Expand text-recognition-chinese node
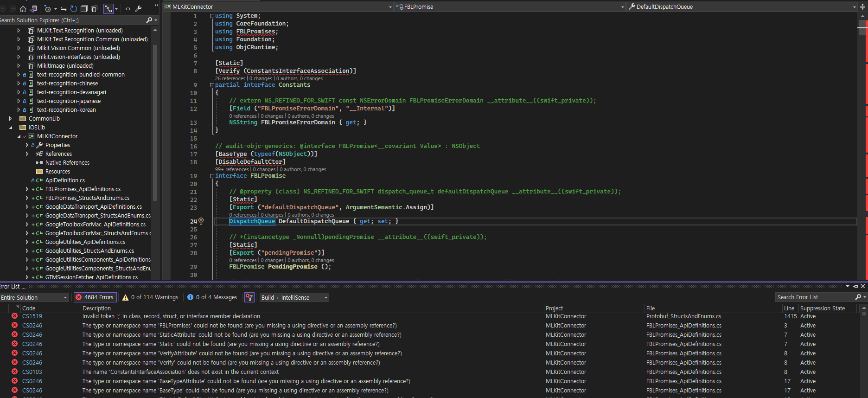This screenshot has width=868, height=398. pyautogui.click(x=19, y=83)
